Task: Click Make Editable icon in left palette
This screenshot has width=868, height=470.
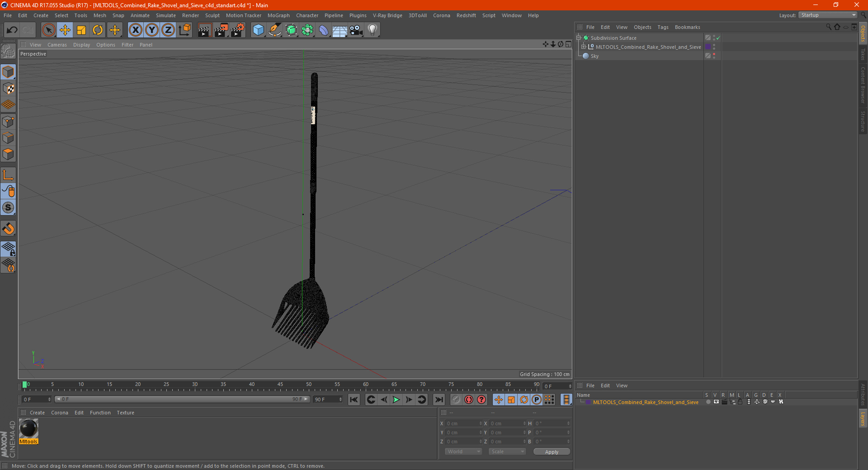Action: (8, 51)
